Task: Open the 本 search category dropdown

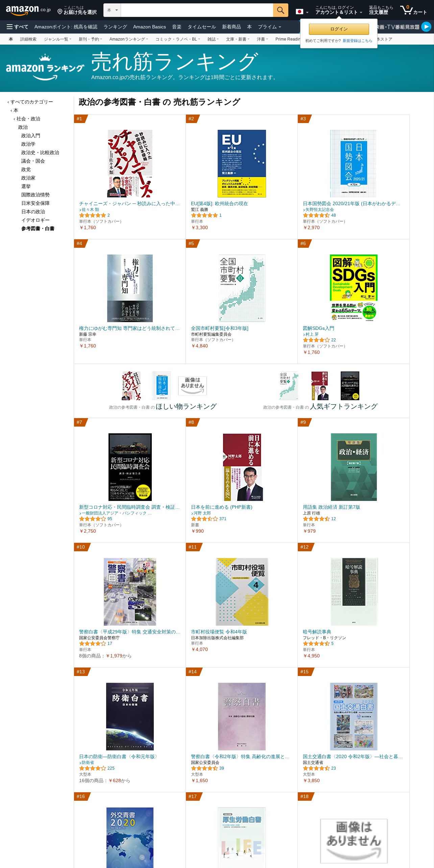Action: pos(112,10)
